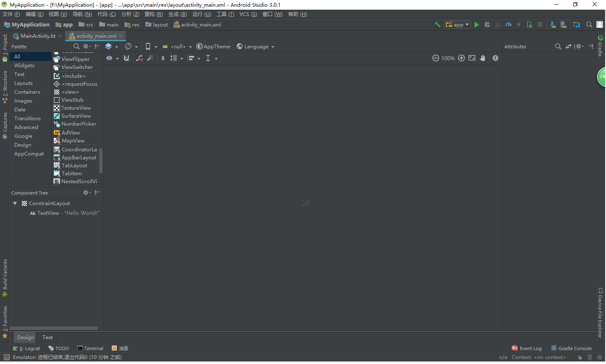Viewport: 606px width, 364px height.
Task: Click the Make Project hammer icon
Action: tap(437, 25)
